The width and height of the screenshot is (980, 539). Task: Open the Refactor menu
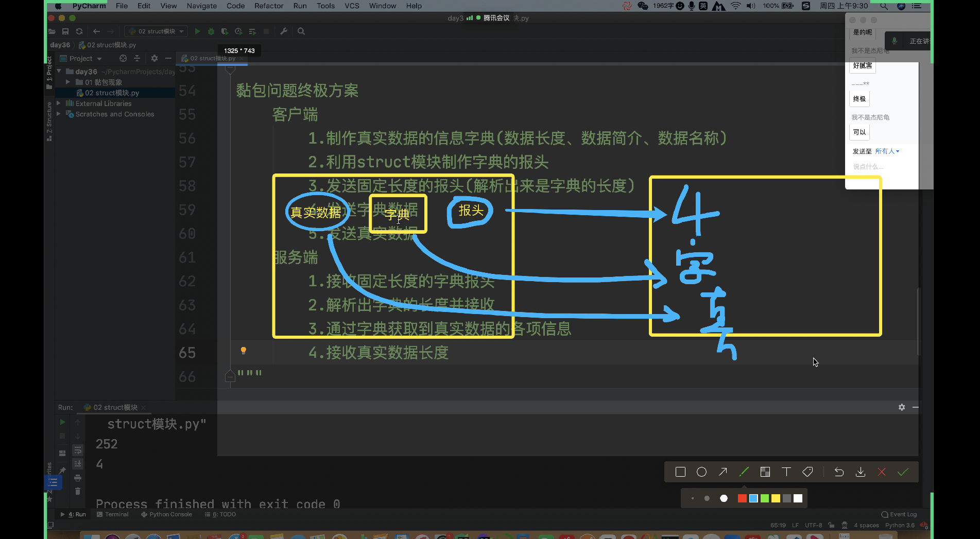pos(269,6)
